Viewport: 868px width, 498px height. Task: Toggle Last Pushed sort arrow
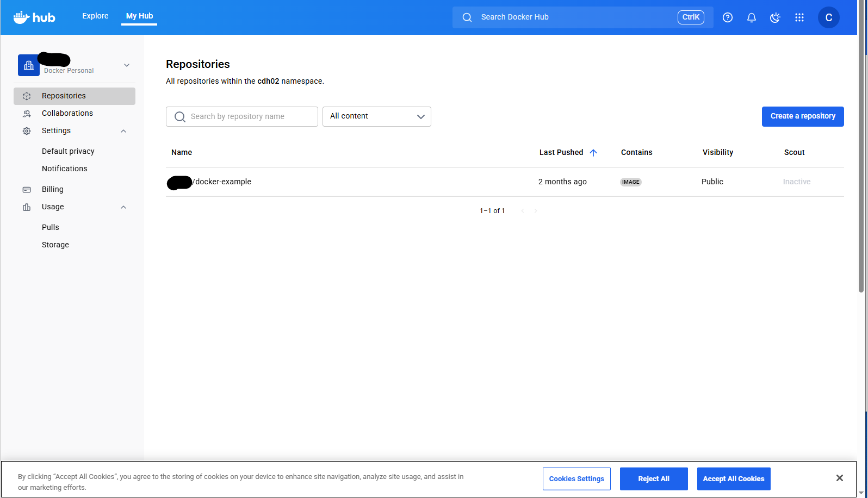coord(593,153)
